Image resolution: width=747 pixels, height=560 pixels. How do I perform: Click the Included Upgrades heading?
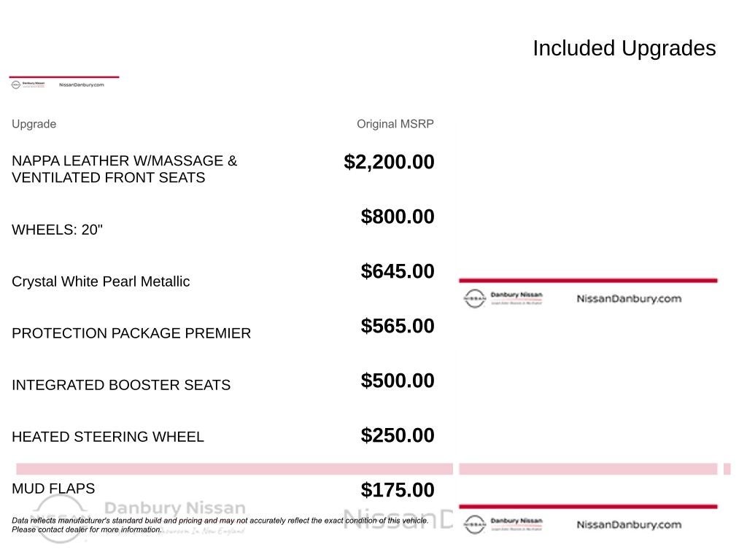[x=624, y=48]
